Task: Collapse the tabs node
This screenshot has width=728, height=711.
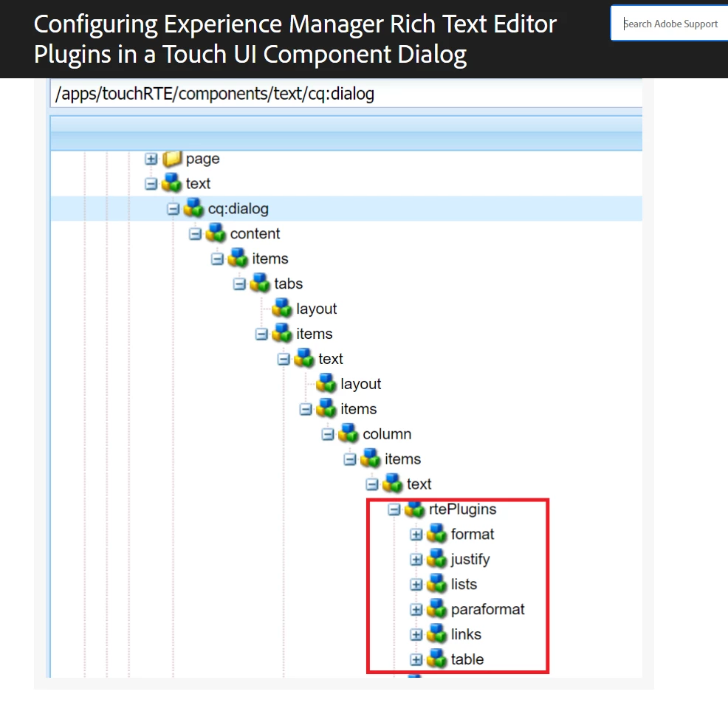Action: coord(239,284)
